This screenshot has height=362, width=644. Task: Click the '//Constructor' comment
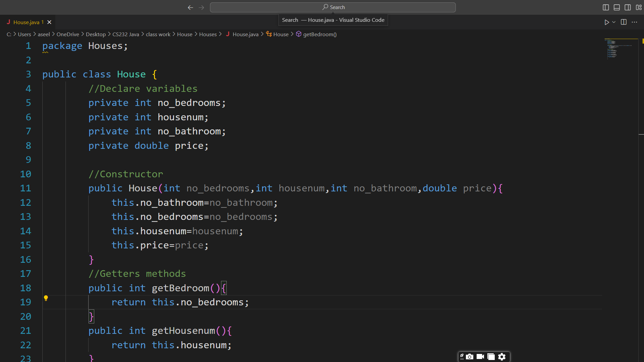coord(126,174)
